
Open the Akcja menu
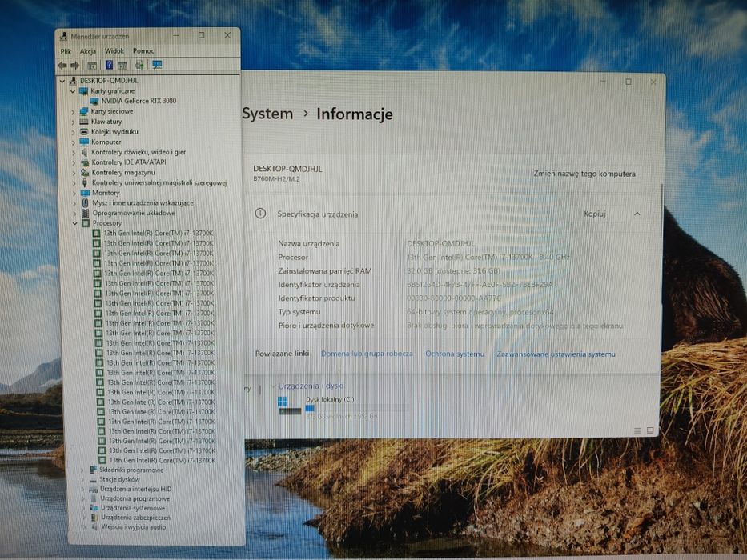coord(87,51)
